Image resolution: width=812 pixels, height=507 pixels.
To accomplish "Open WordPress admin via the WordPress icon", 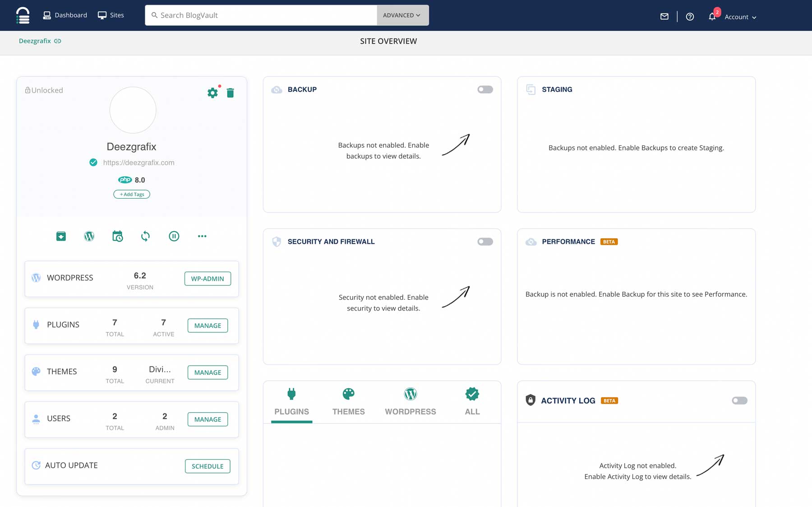I will (89, 236).
